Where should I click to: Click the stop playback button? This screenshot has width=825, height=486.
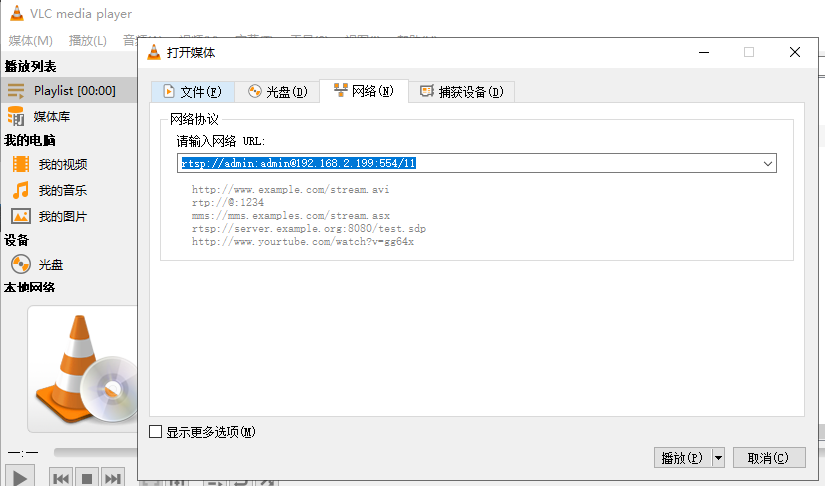click(x=87, y=478)
